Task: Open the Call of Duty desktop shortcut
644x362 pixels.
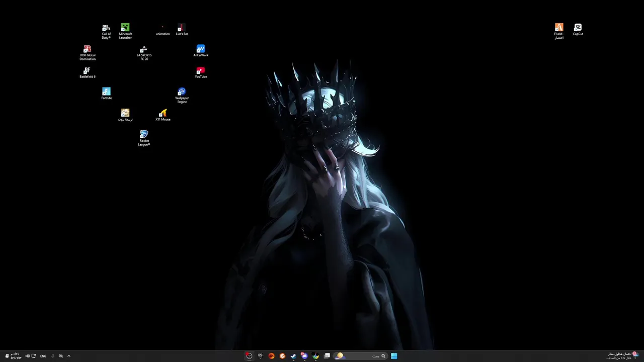Action: (106, 31)
